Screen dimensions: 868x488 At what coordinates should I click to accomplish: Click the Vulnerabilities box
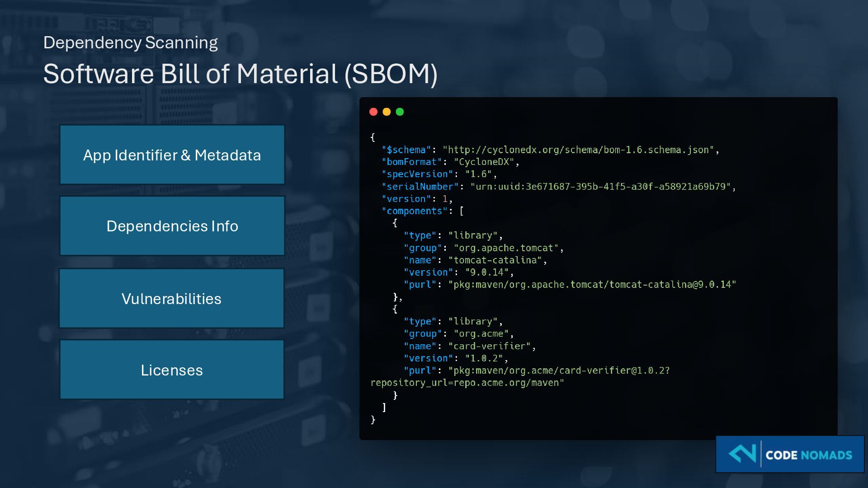(171, 299)
